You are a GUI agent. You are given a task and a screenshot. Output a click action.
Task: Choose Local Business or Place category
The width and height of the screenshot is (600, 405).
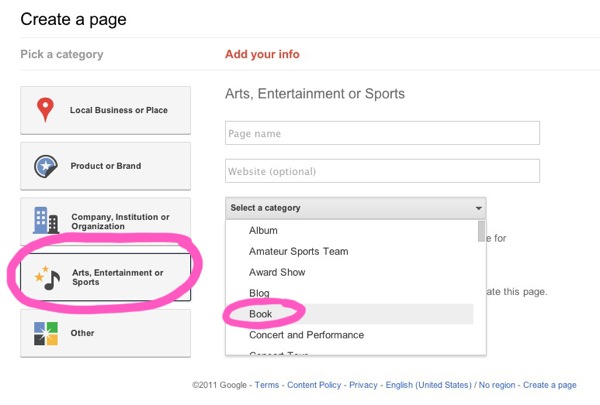(105, 110)
